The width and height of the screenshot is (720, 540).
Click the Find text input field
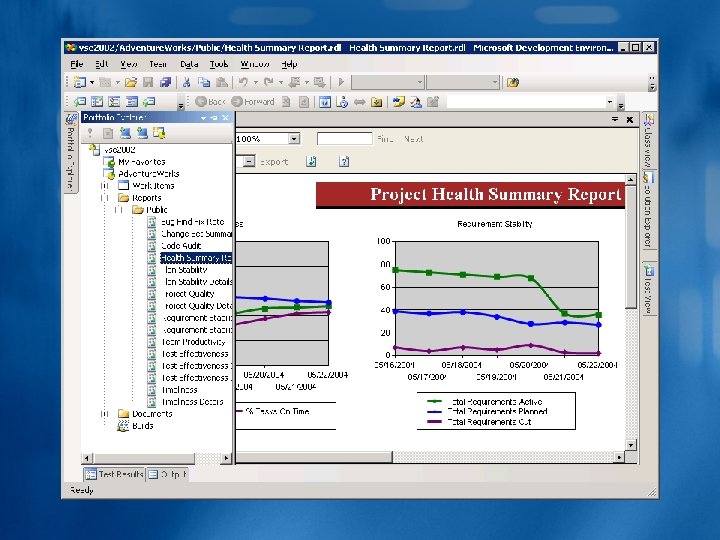tap(344, 139)
